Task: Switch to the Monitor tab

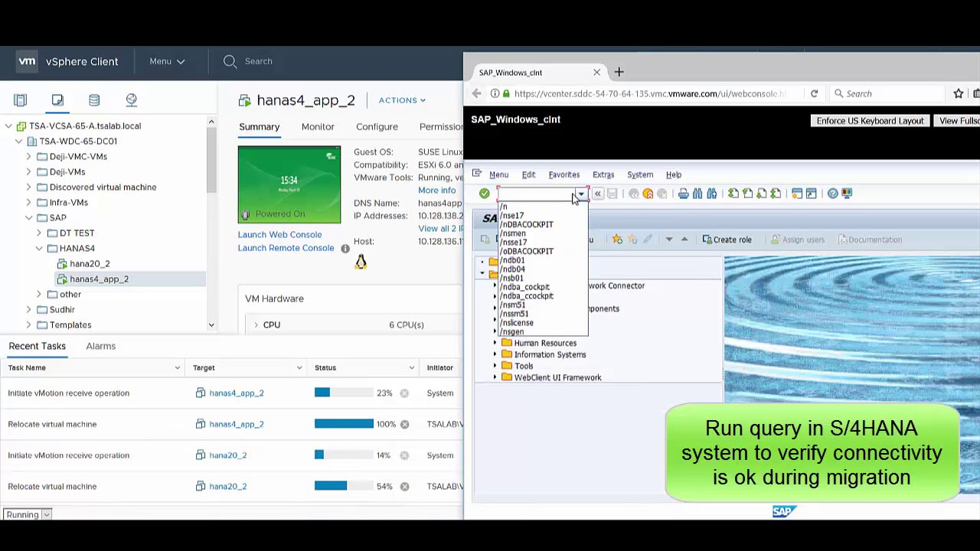Action: pos(317,127)
